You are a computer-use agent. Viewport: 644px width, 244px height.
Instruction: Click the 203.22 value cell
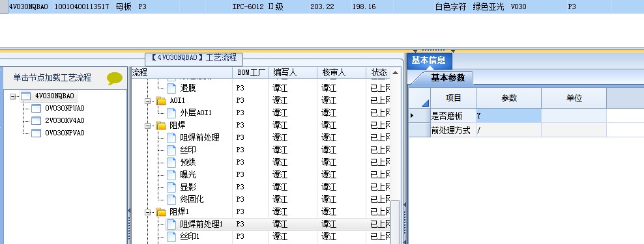click(322, 7)
